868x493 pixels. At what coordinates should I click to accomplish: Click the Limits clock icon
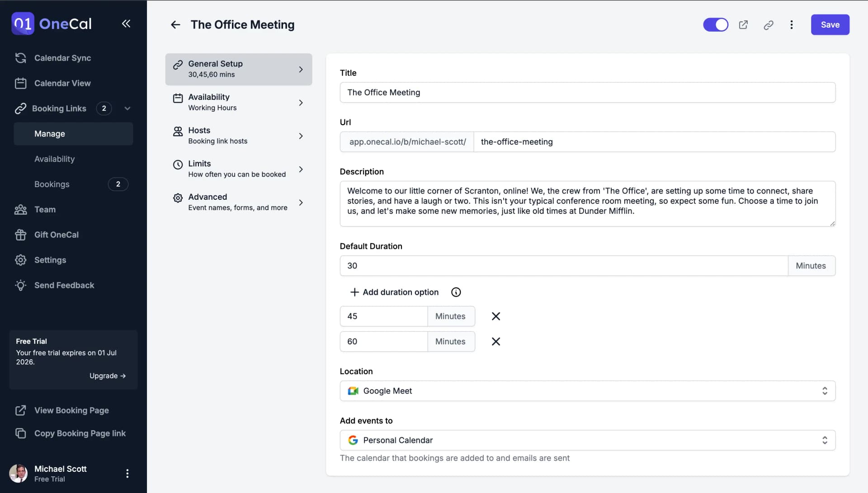pyautogui.click(x=178, y=165)
